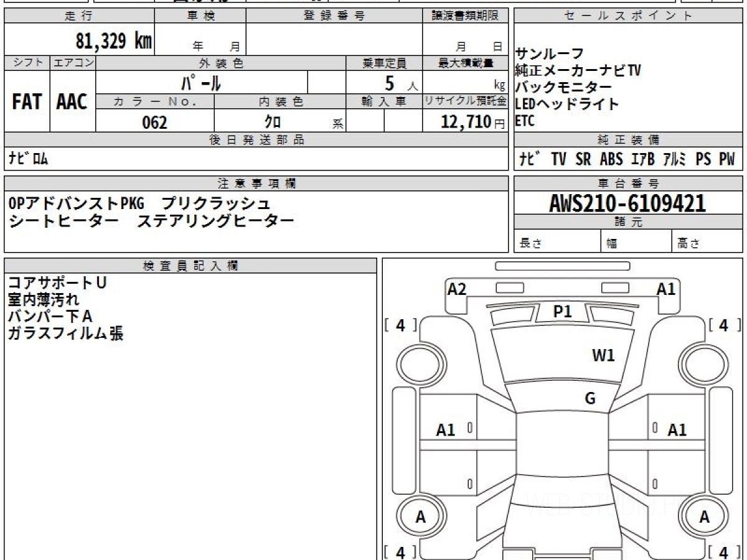Select SR in the equipment row
This screenshot has height=560, width=747.
point(583,159)
